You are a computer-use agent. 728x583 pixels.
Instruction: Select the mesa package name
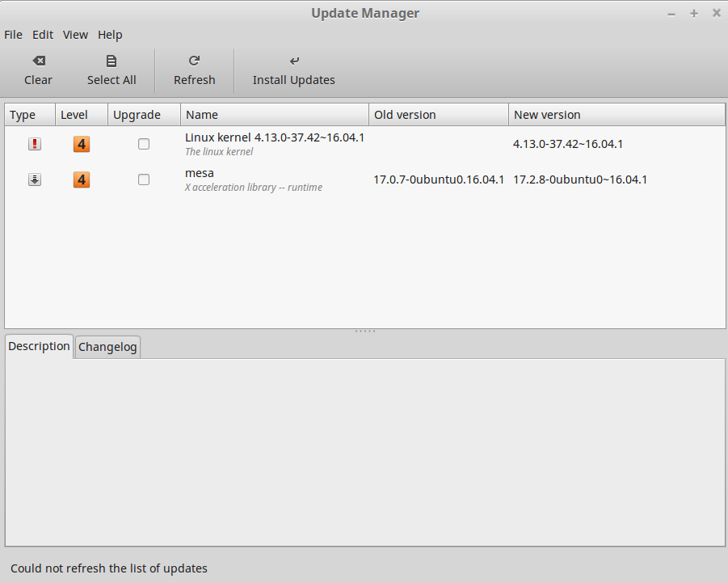click(200, 173)
